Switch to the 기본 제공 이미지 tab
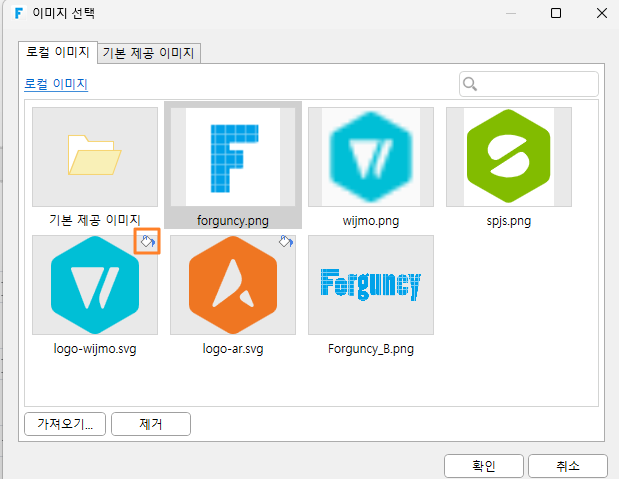Viewport: 619px width, 479px height. pyautogui.click(x=149, y=53)
